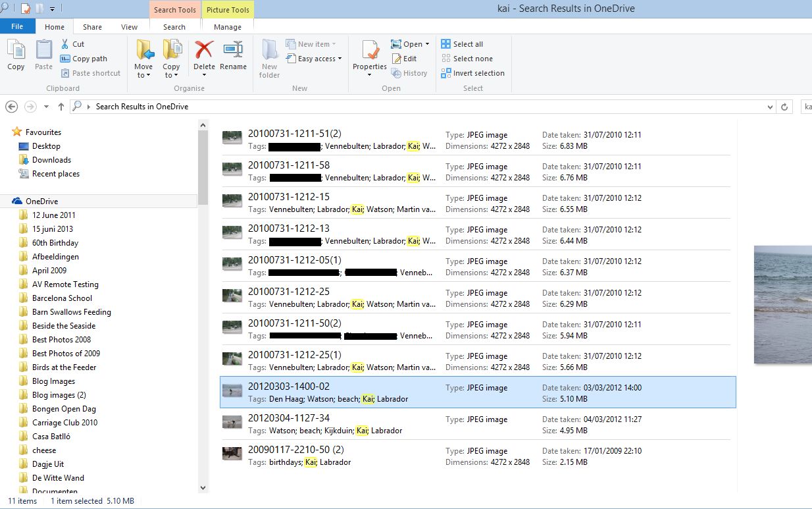Open the Barcelona School folder
The width and height of the screenshot is (812, 509).
pos(56,298)
